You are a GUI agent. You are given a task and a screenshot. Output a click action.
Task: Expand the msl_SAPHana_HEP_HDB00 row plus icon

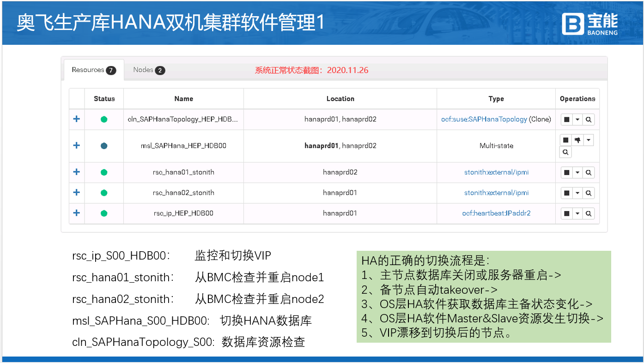[x=77, y=145]
